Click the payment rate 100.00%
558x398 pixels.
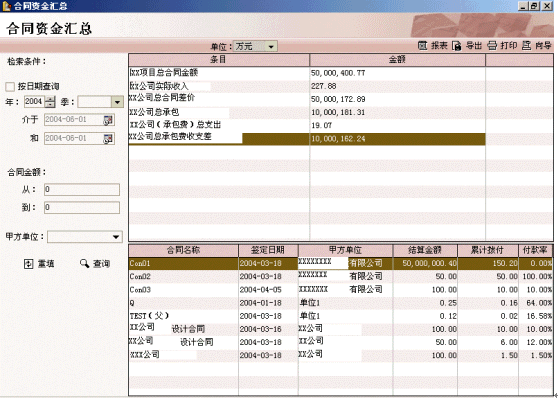(537, 277)
